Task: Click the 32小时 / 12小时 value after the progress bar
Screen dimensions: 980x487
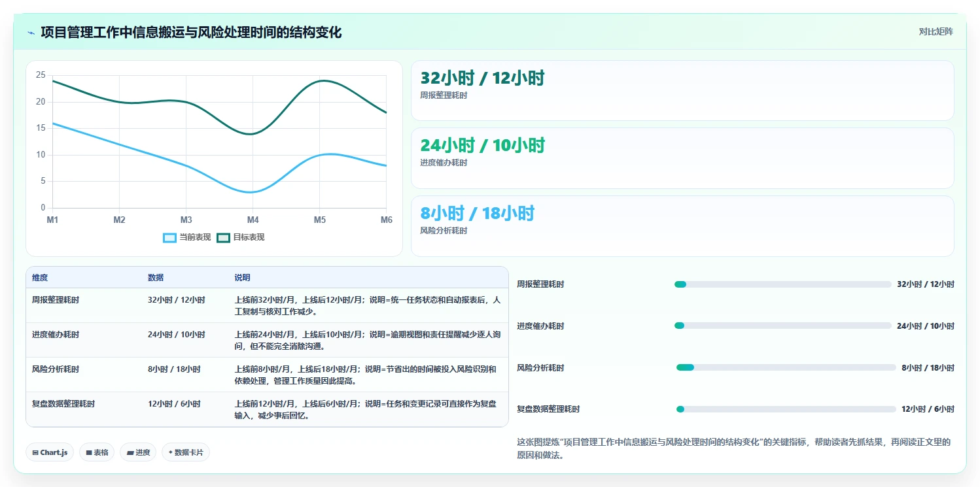Action: click(x=926, y=284)
